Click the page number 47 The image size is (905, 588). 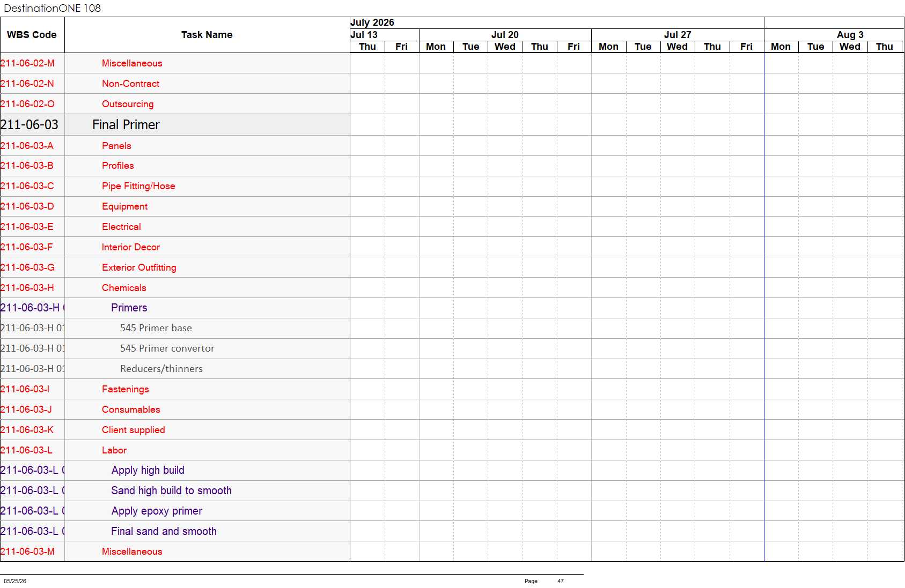point(561,581)
